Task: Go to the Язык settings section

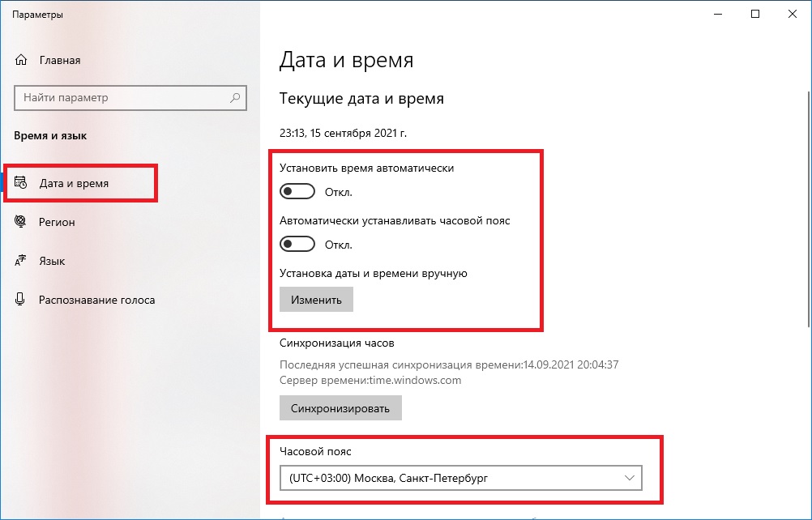Action: (x=52, y=261)
